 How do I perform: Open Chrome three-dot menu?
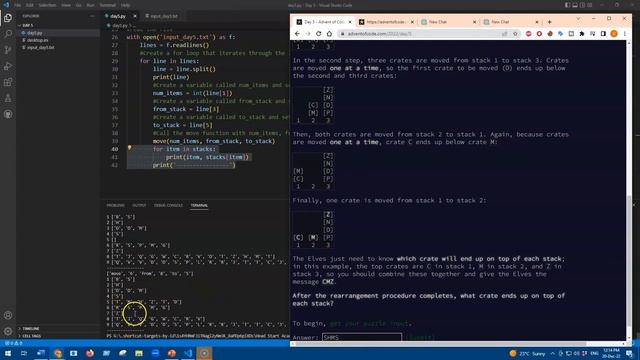[x=624, y=34]
